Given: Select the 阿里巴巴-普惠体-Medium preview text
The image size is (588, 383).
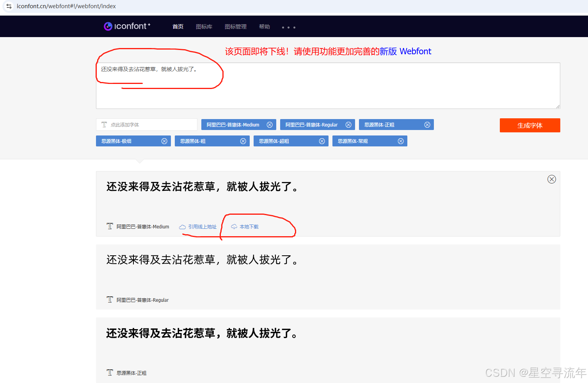Looking at the screenshot, I should [203, 187].
